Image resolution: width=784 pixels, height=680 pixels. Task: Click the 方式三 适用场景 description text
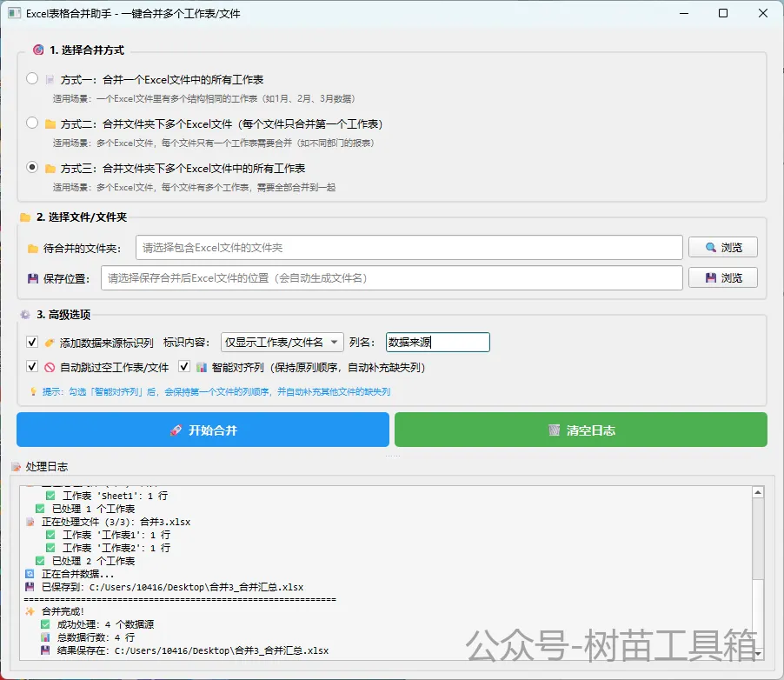click(x=194, y=188)
